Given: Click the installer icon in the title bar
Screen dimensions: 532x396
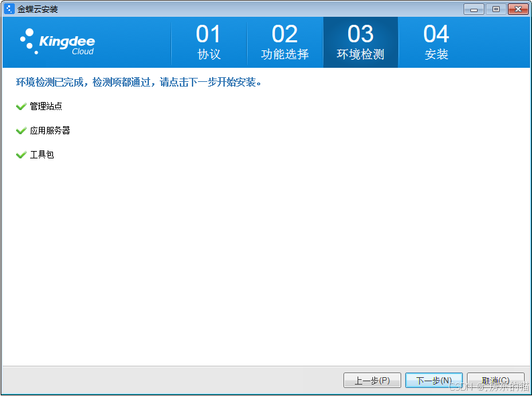Looking at the screenshot, I should (x=9, y=9).
